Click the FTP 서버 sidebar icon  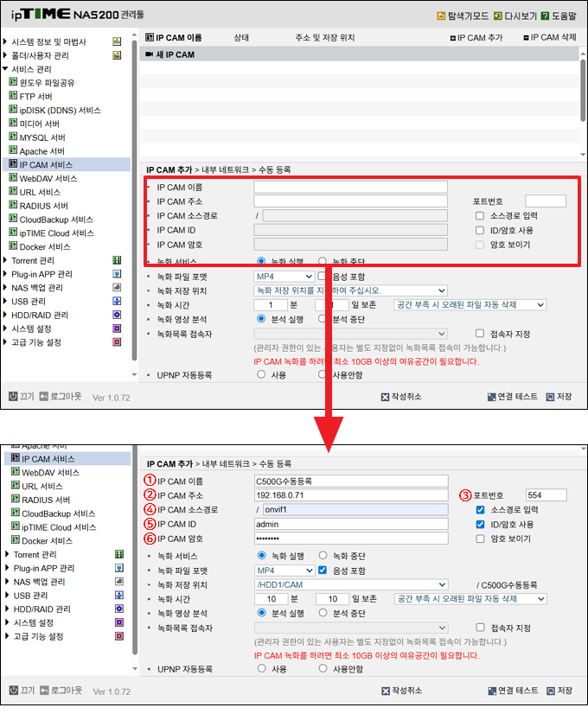click(13, 96)
